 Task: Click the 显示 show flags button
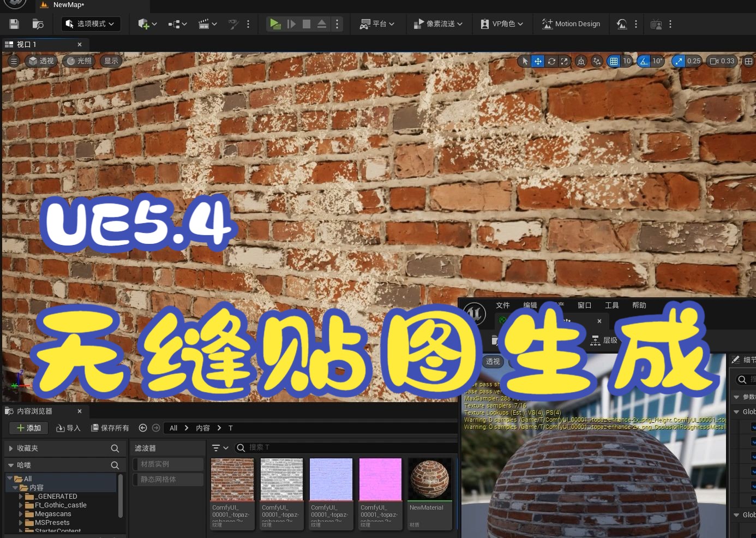coord(111,61)
